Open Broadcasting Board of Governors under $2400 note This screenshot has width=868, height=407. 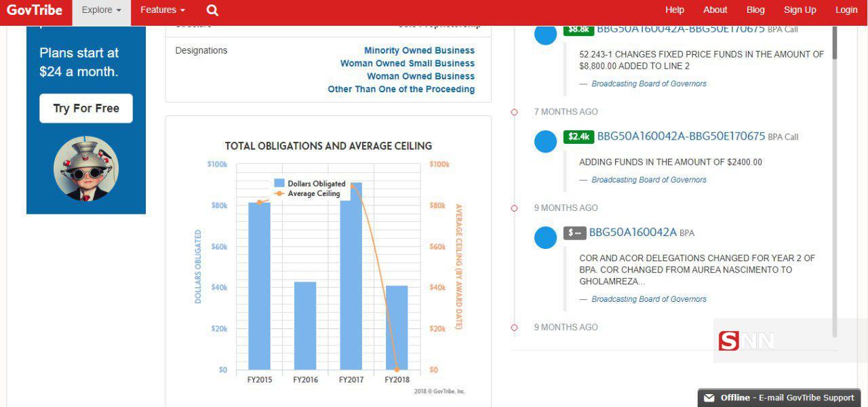(x=649, y=180)
